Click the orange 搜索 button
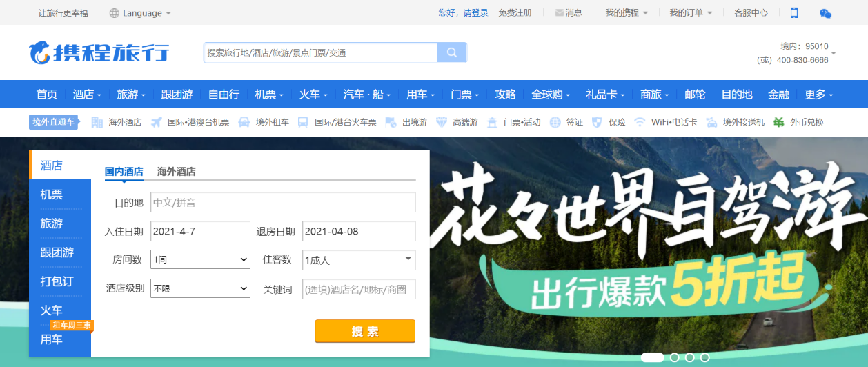This screenshot has width=868, height=367. 365,331
